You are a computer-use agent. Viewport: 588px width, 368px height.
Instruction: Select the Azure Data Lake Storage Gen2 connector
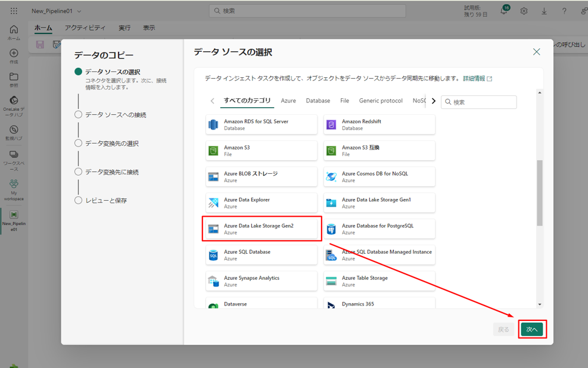[262, 229]
